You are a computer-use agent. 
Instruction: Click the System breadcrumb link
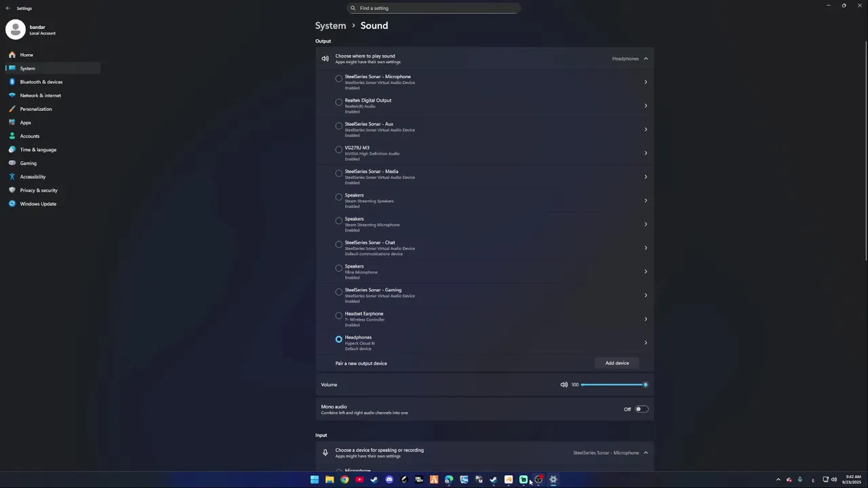330,26
